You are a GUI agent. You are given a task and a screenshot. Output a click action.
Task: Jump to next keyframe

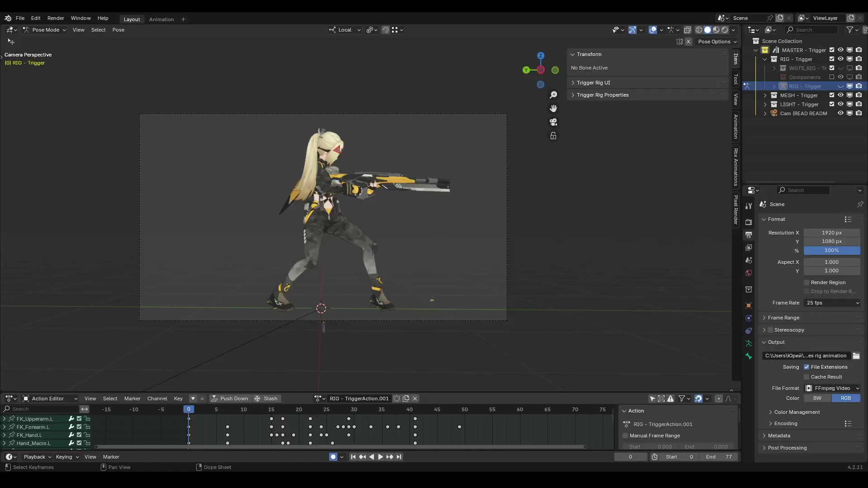tap(389, 457)
